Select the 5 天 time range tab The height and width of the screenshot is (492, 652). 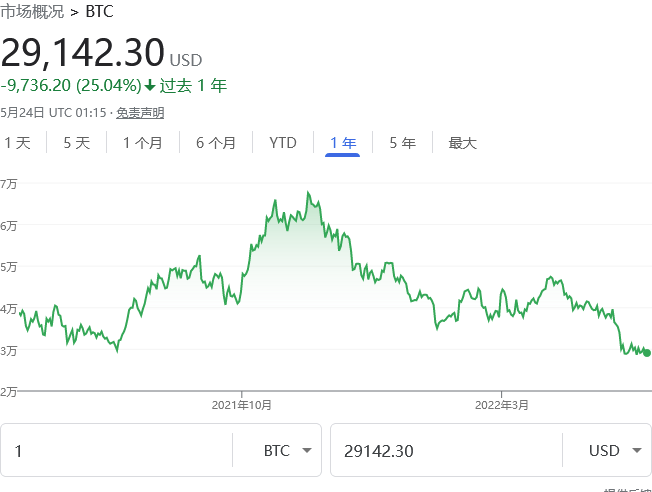pyautogui.click(x=77, y=143)
